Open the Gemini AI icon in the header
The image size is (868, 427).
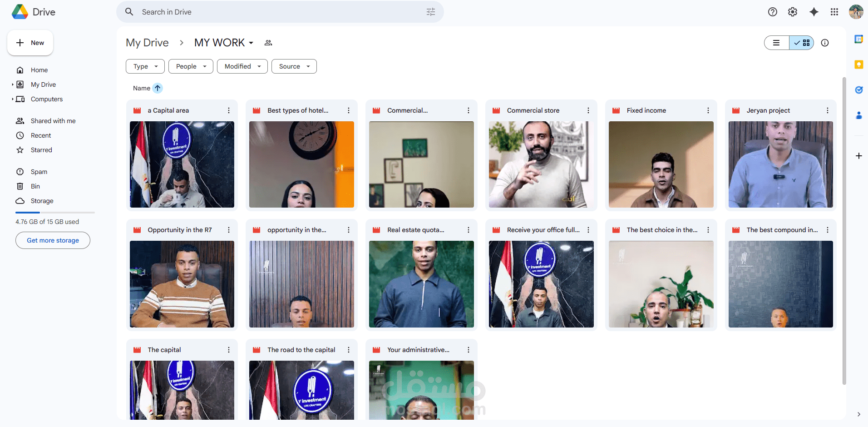click(x=814, y=12)
